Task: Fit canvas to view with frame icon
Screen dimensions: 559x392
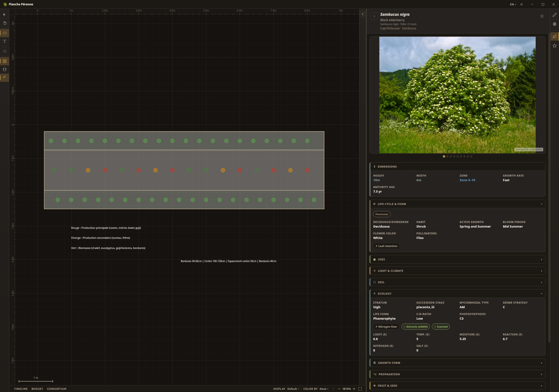Action: point(360,389)
